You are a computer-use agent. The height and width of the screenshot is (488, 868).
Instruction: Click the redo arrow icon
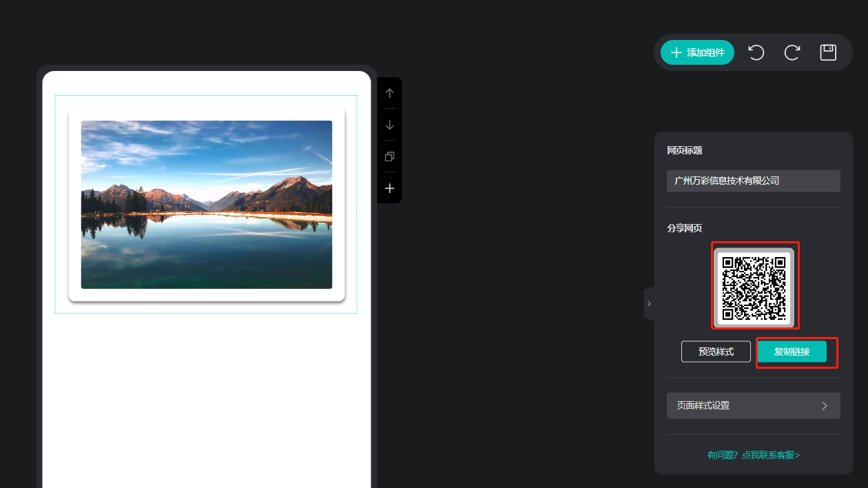tap(792, 52)
